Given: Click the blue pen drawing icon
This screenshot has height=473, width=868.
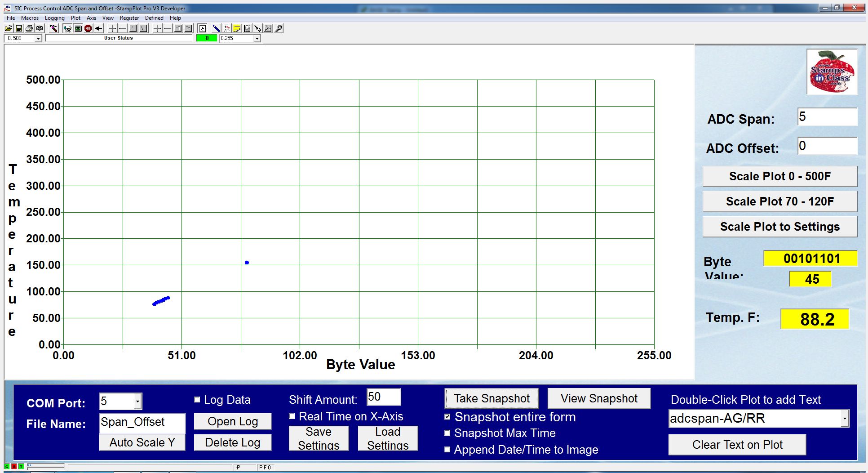Looking at the screenshot, I should point(216,28).
